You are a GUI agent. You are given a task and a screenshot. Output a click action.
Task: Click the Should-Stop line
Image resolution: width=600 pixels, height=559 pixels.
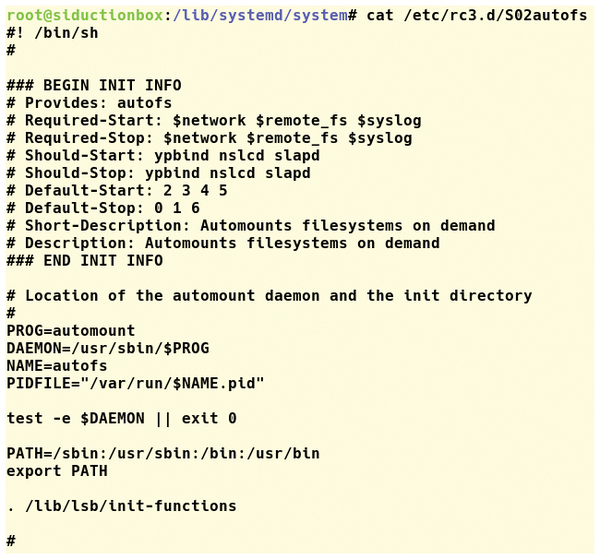[x=158, y=173]
